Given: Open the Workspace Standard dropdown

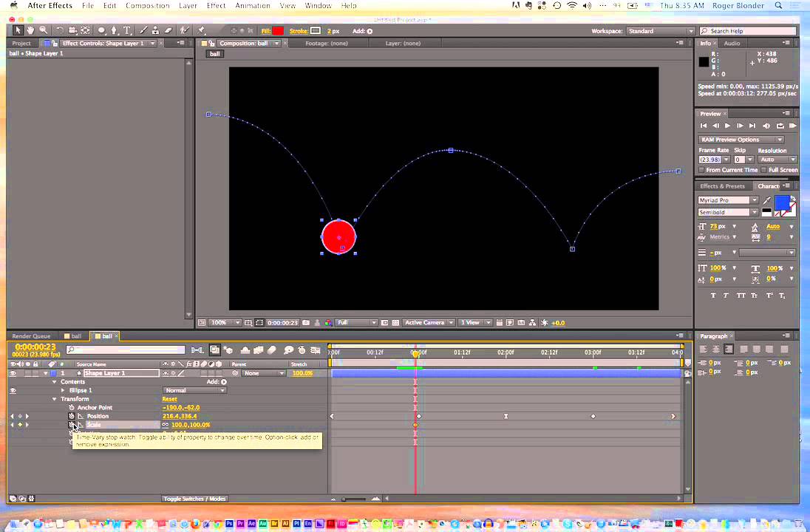Looking at the screenshot, I should coord(660,31).
